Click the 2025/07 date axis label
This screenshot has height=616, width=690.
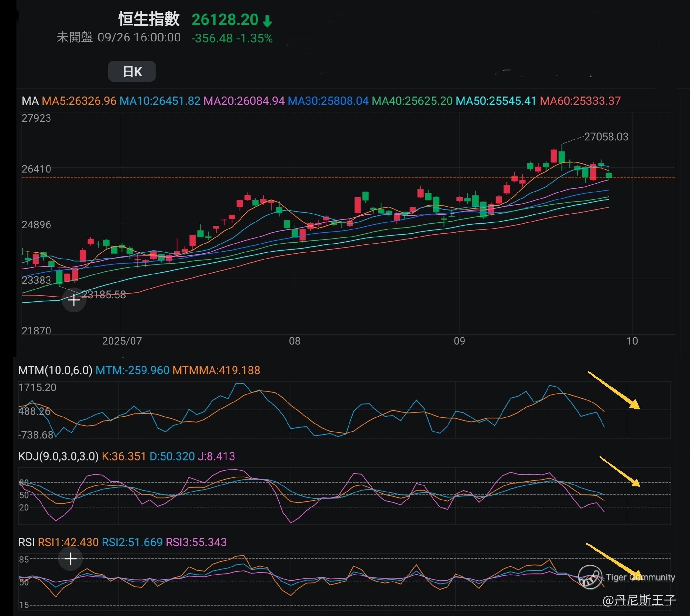122,341
